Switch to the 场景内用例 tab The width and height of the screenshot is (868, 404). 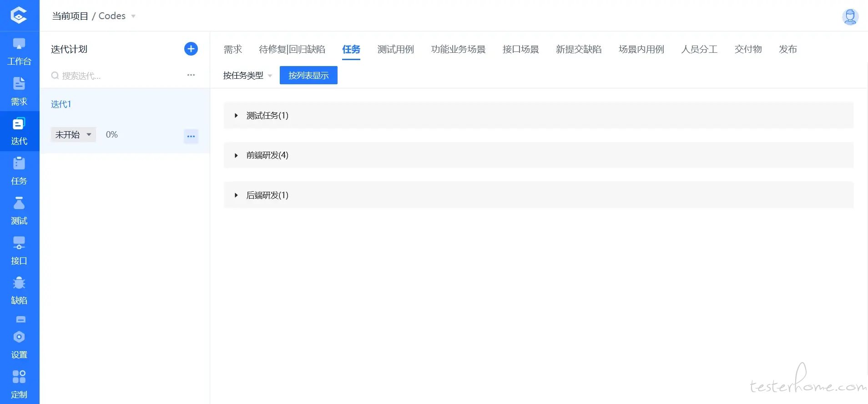point(641,49)
